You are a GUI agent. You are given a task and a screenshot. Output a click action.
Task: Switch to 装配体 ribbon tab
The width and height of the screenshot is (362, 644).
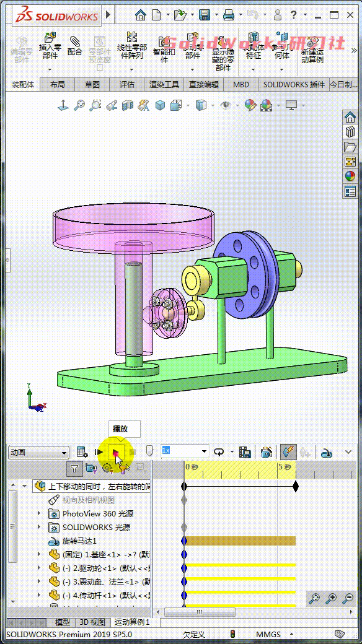(24, 85)
